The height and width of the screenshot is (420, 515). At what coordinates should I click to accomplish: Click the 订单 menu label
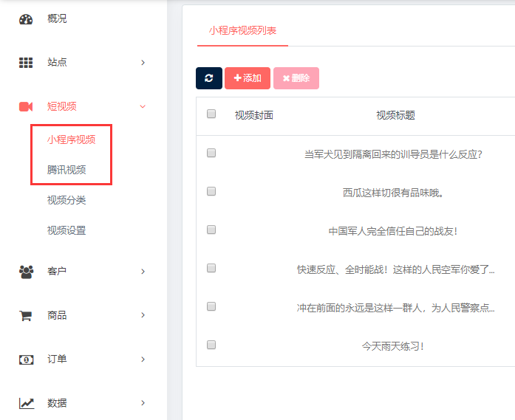pos(57,359)
